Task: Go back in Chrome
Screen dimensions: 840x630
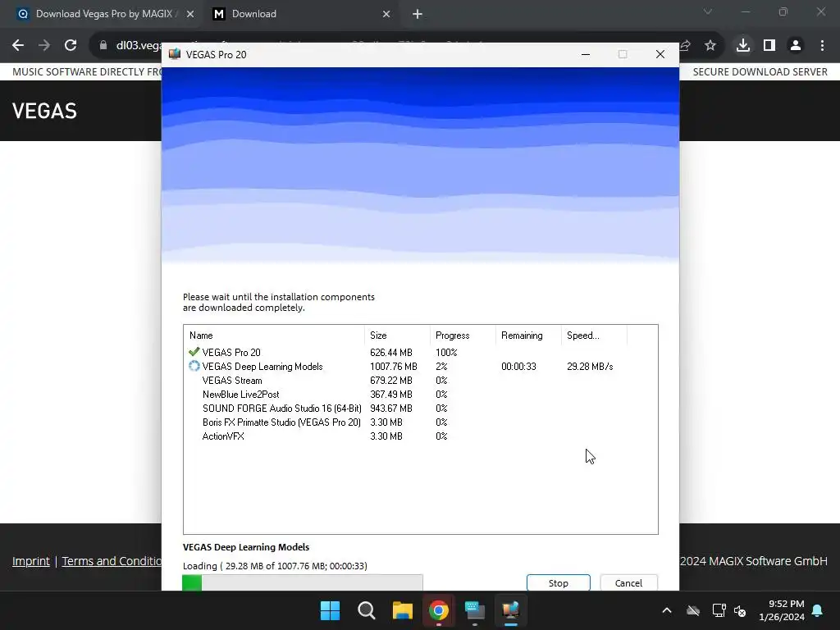Action: coord(18,46)
